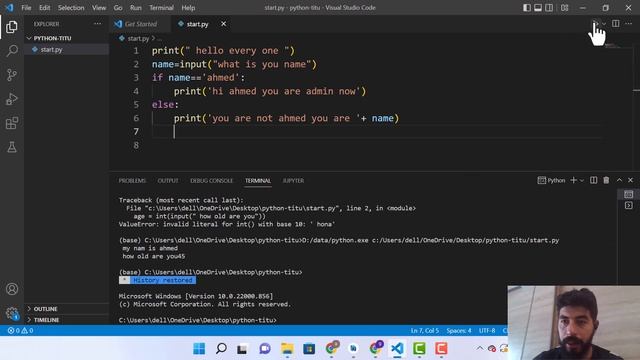
Task: Open the Run and Debug view
Action: (12, 99)
